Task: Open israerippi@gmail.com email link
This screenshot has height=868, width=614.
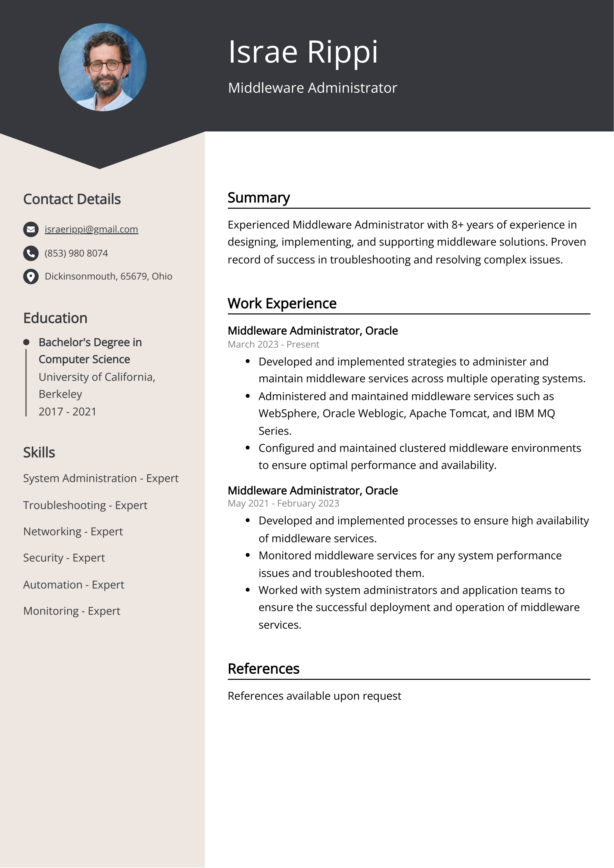Action: pyautogui.click(x=92, y=230)
